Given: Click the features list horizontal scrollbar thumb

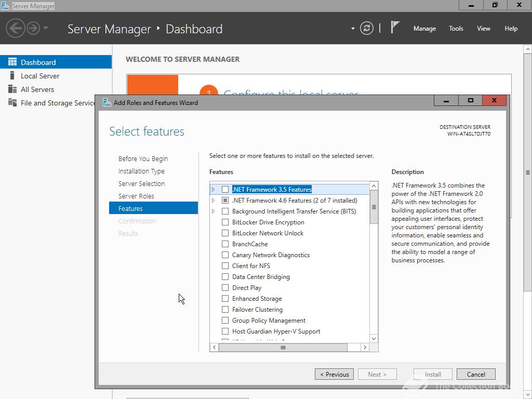Looking at the screenshot, I should pyautogui.click(x=283, y=347).
